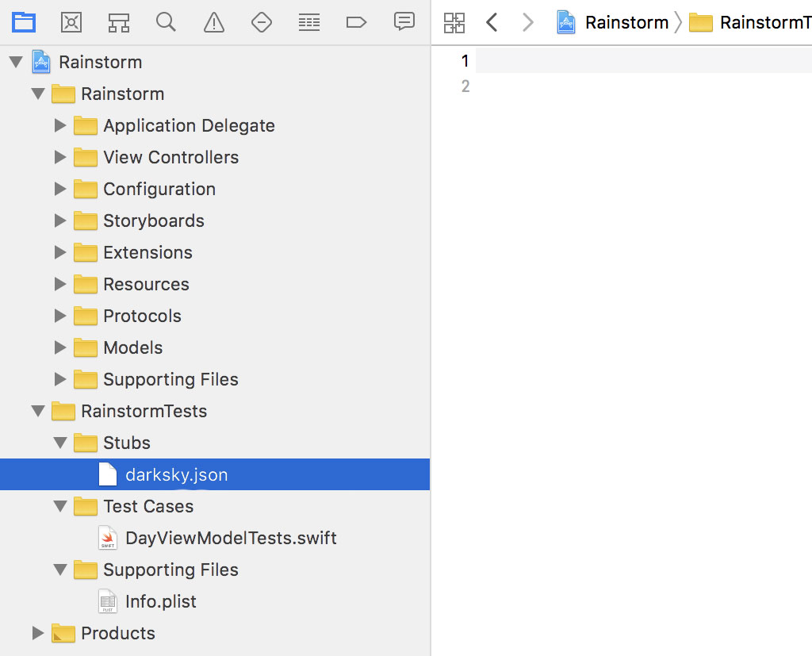812x656 pixels.
Task: Switch to the Debug navigator
Action: 308,22
